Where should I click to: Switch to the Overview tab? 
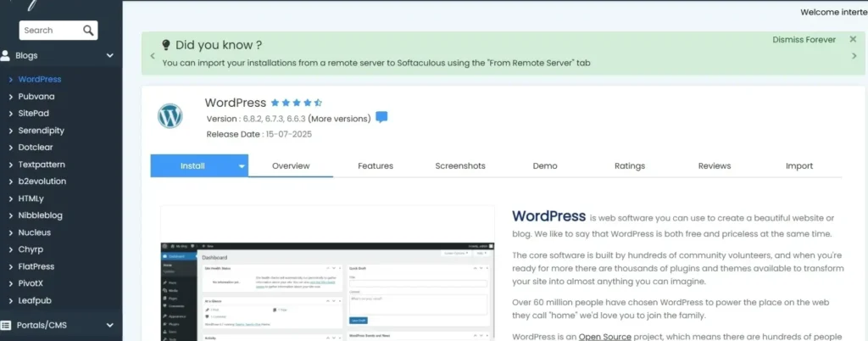pyautogui.click(x=291, y=166)
